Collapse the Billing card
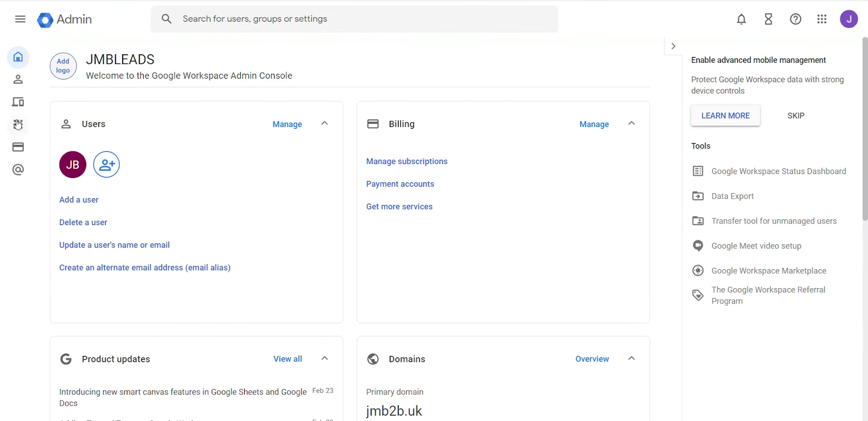 631,124
